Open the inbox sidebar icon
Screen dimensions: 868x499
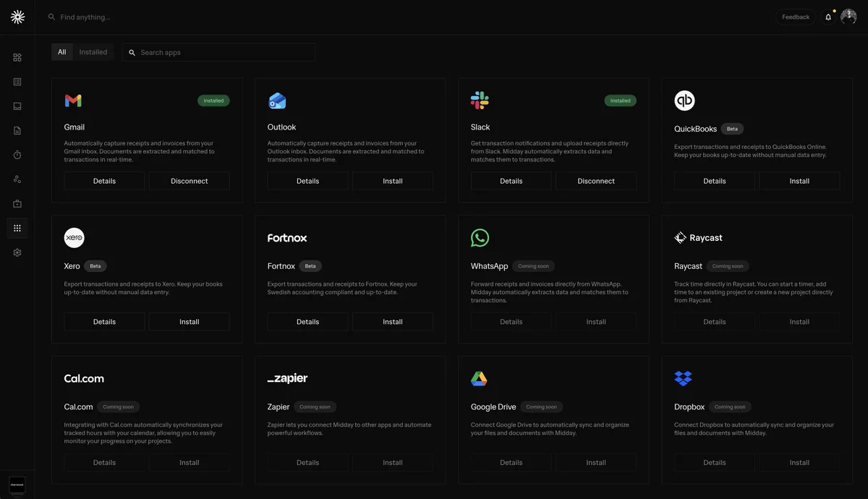point(17,106)
